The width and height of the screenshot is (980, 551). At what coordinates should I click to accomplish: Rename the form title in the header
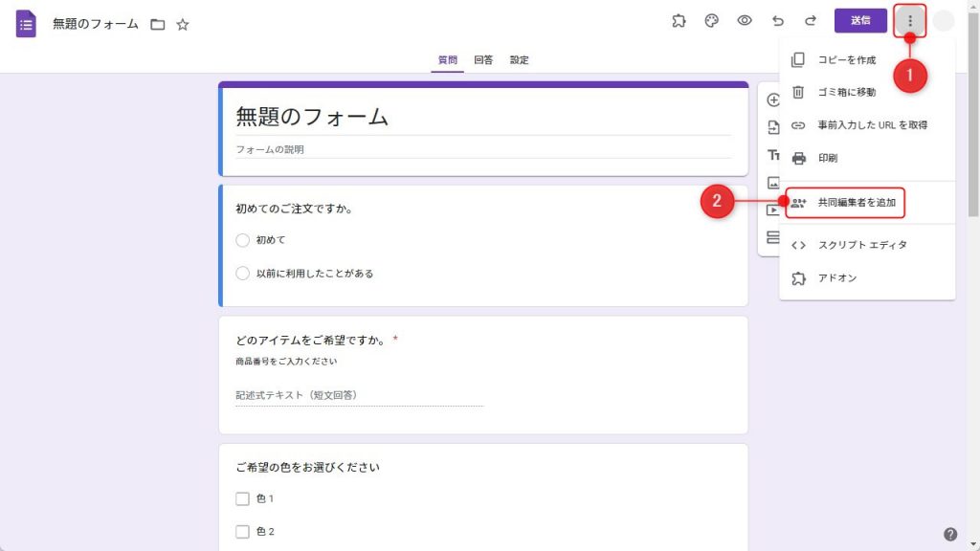pyautogui.click(x=96, y=24)
